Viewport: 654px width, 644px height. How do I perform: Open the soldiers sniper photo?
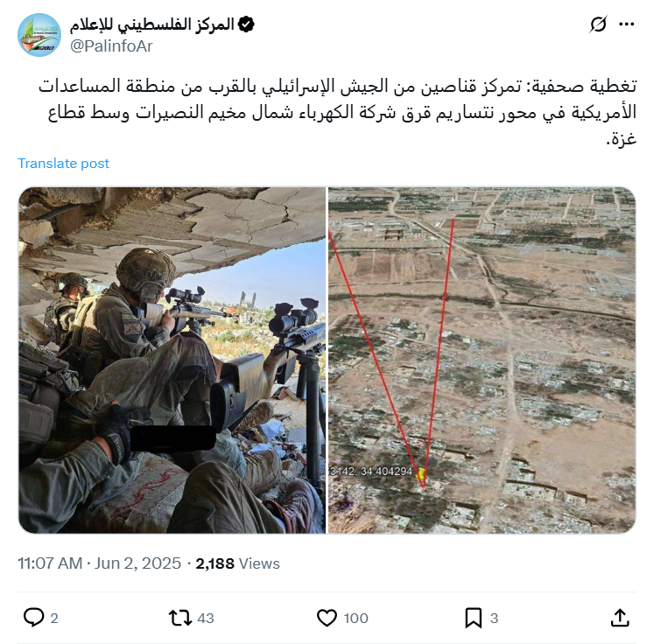click(x=172, y=360)
